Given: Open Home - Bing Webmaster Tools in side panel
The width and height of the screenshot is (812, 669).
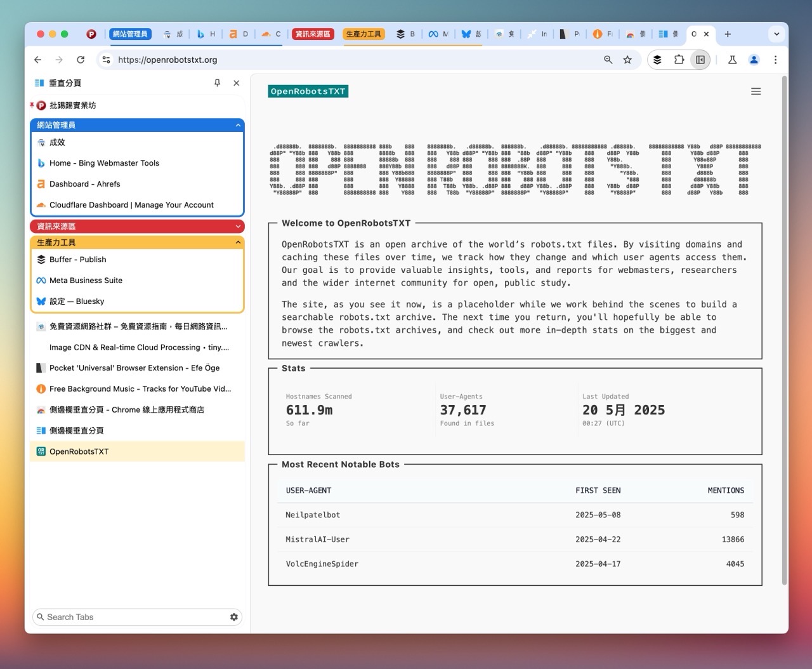Looking at the screenshot, I should [x=137, y=163].
